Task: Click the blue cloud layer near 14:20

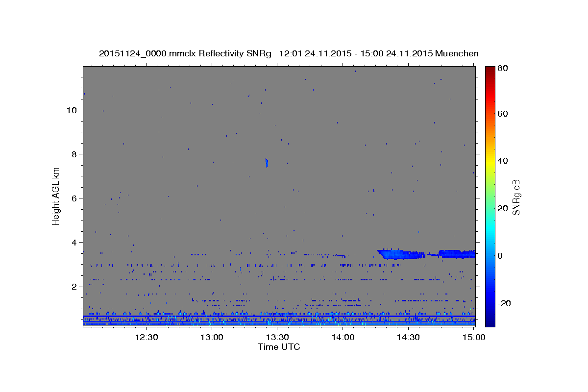Action: (401, 254)
